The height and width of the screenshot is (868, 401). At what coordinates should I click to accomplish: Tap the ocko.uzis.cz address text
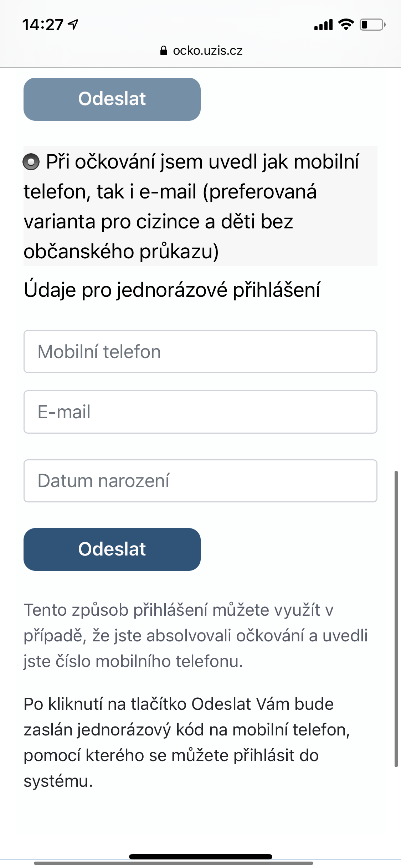[207, 51]
